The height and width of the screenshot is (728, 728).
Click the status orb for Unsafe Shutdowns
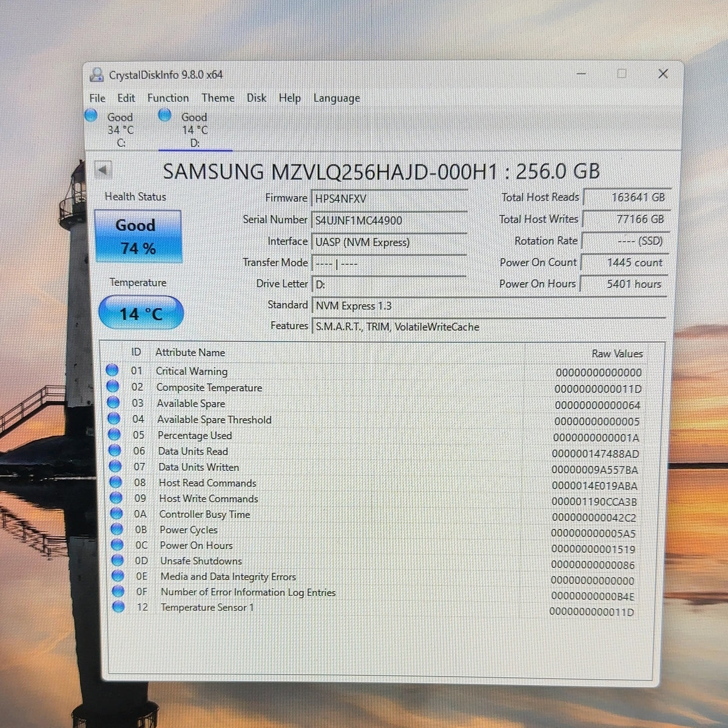click(x=118, y=561)
